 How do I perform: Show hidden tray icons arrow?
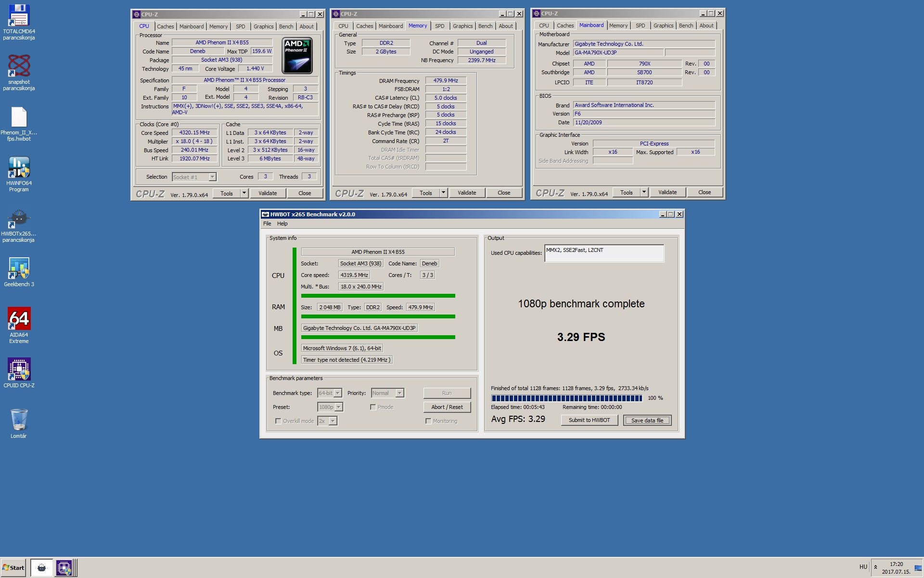(x=875, y=567)
